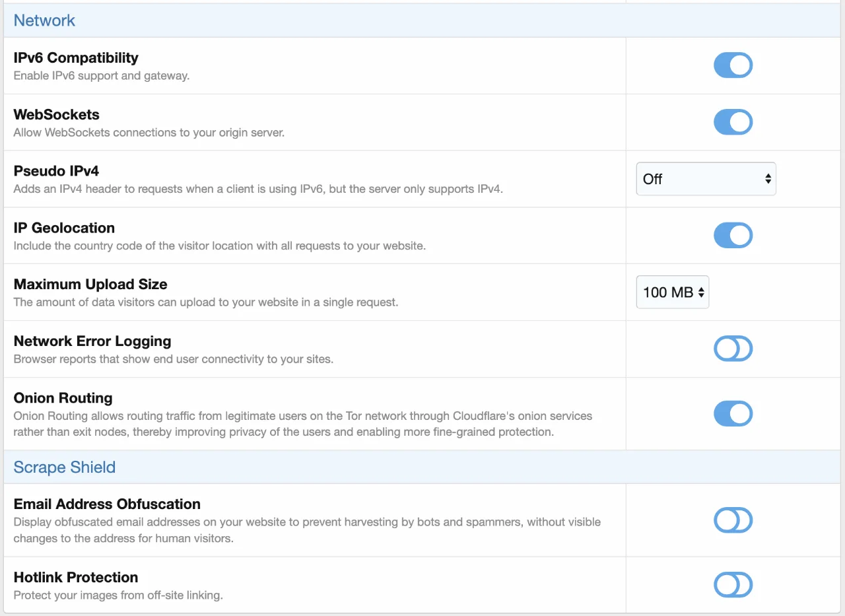Click the Pseudo IPv4 dropdown arrows
The image size is (845, 616).
click(767, 178)
